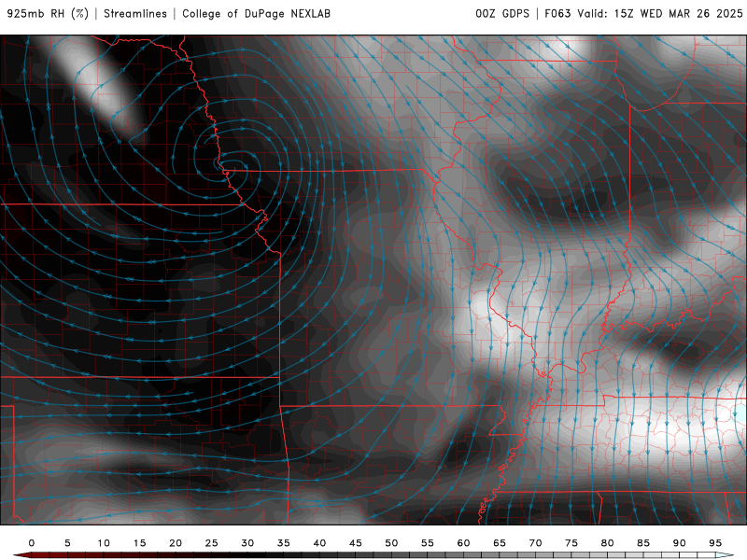Image resolution: width=747 pixels, height=560 pixels.
Task: Click the "50" label on the color scale
Action: point(391,543)
